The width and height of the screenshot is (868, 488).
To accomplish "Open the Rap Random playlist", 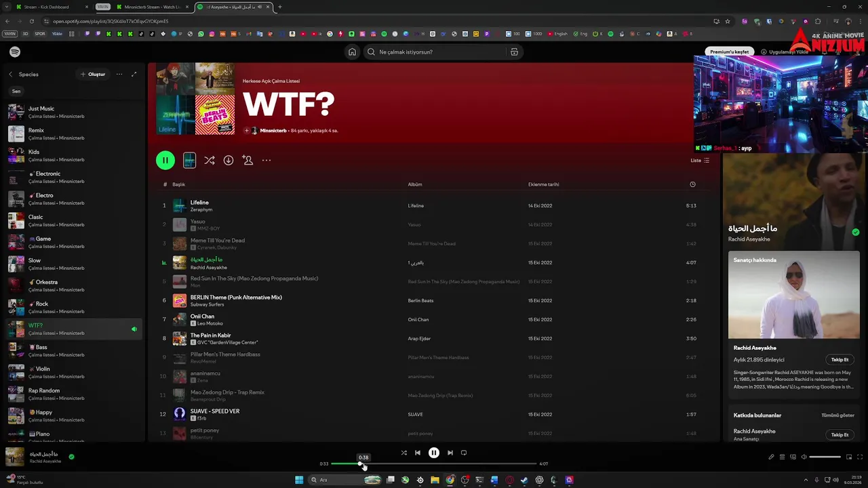I will 75,394.
